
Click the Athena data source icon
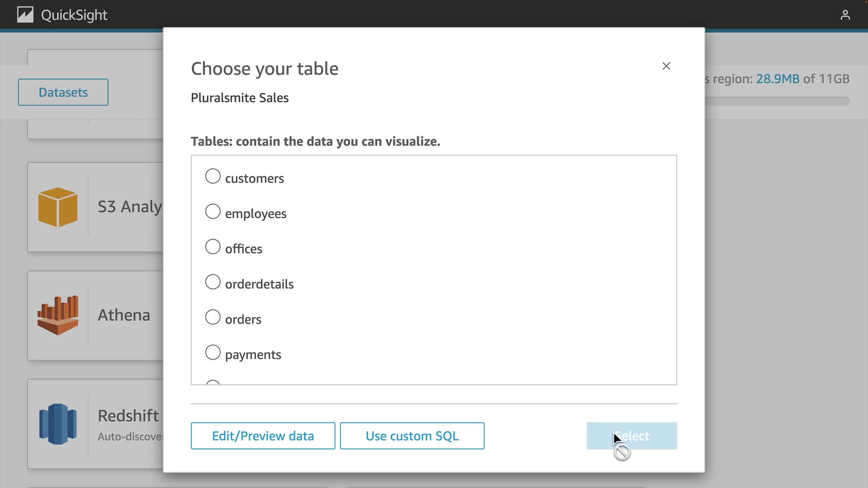(58, 315)
